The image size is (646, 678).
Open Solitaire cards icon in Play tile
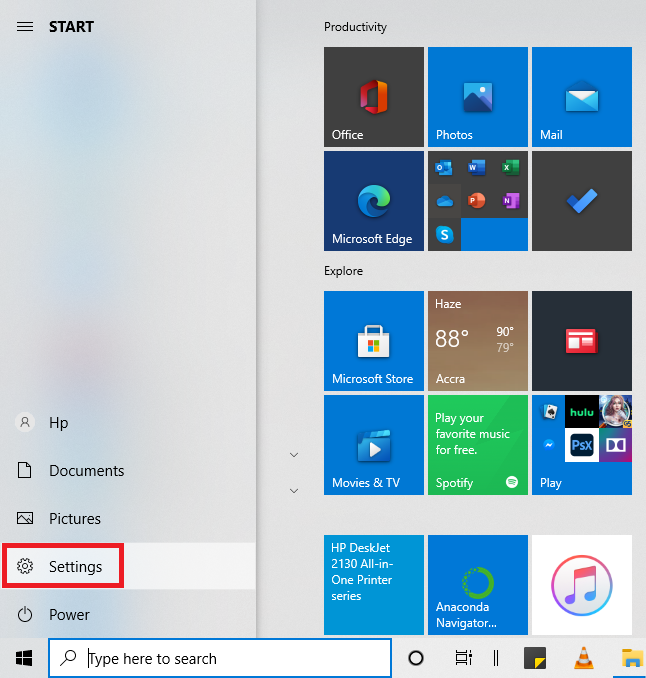coord(549,412)
